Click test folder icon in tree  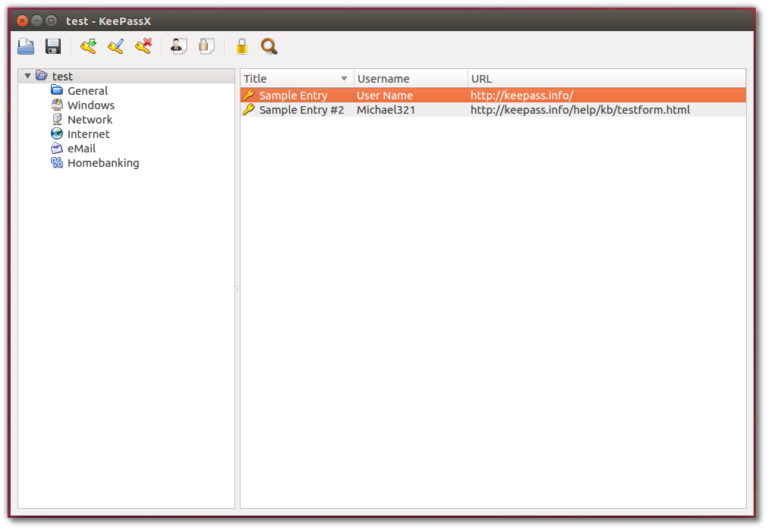tap(42, 75)
